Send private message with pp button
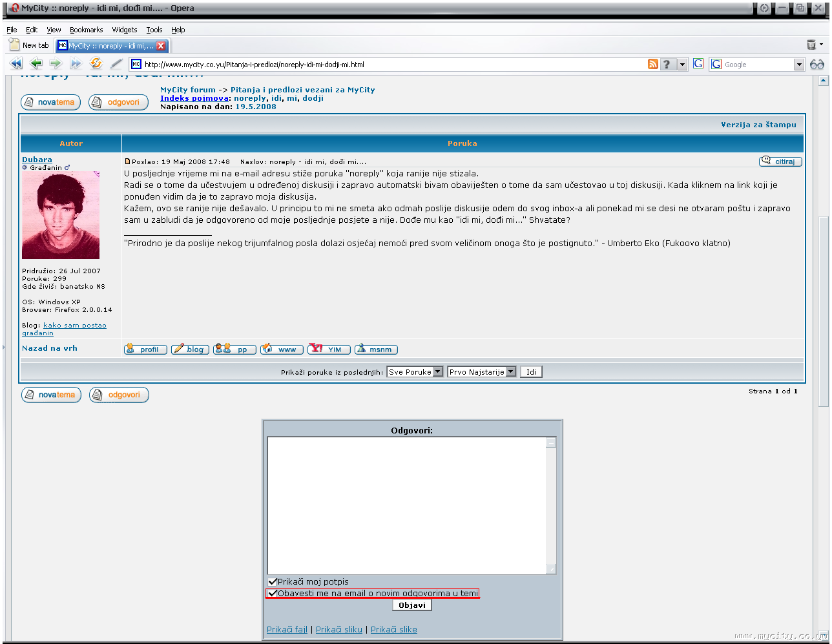 (x=235, y=349)
